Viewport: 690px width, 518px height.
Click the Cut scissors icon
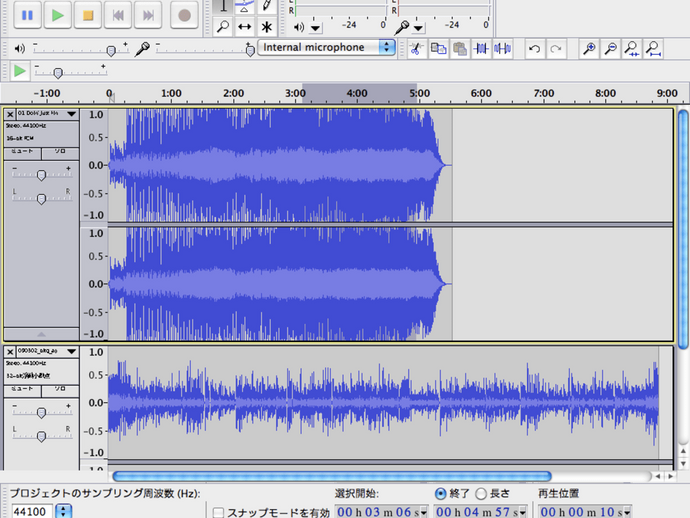[416, 48]
